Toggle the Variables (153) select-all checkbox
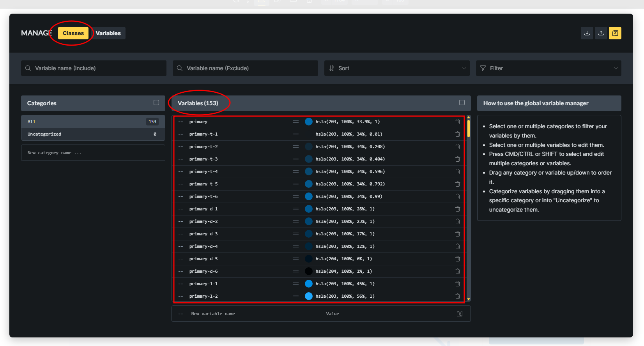644x346 pixels. [462, 102]
